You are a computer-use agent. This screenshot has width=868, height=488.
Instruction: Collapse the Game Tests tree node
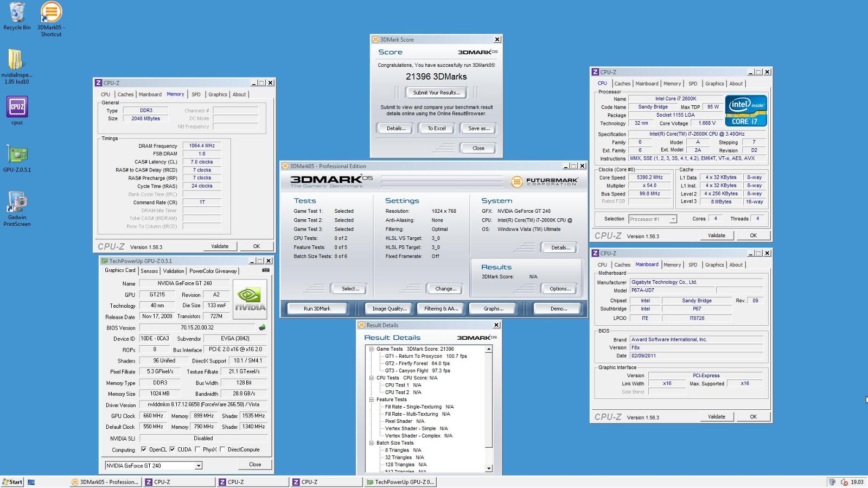[x=372, y=349]
